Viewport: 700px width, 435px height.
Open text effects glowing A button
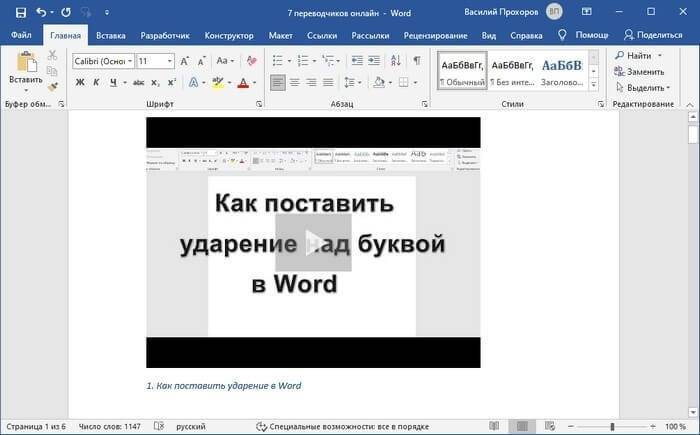(193, 82)
